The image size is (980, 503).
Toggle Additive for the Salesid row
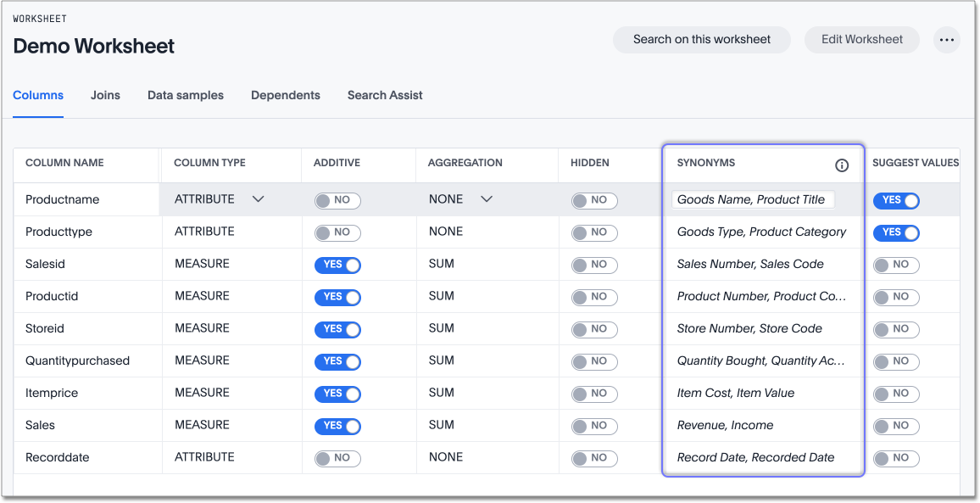(337, 265)
